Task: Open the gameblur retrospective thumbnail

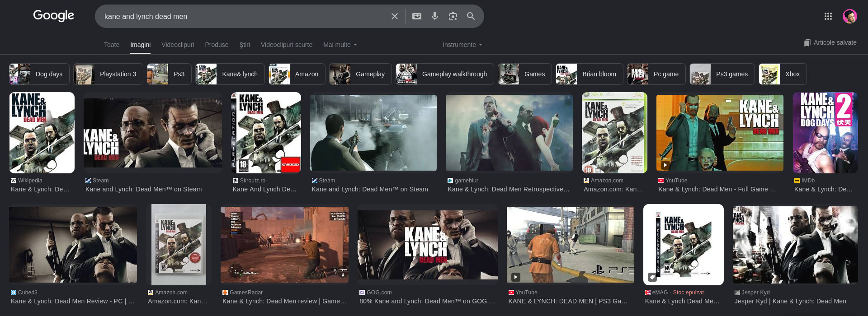Action: click(509, 133)
